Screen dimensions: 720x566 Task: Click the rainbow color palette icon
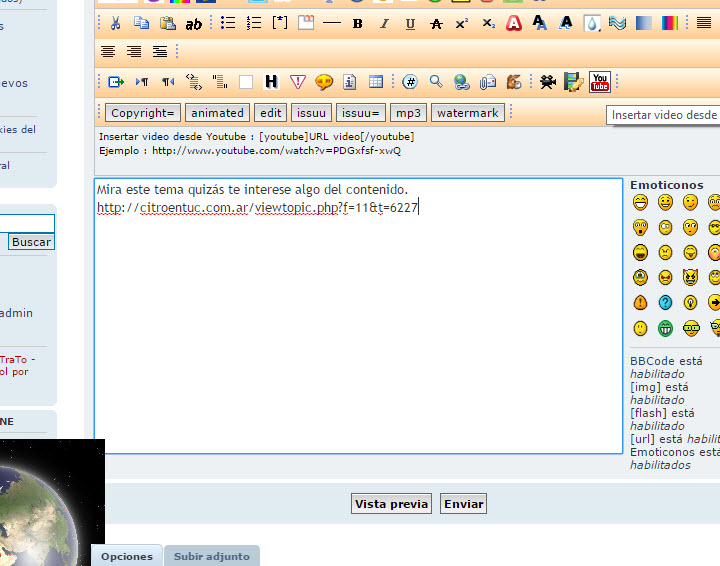click(669, 23)
